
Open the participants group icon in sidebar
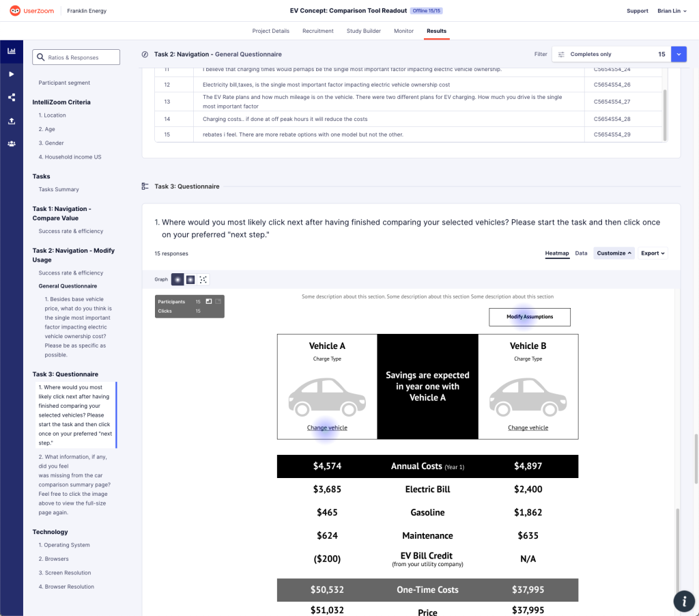click(12, 143)
